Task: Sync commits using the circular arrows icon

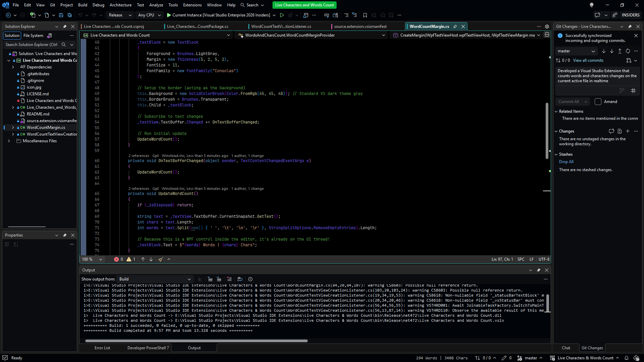Action: [x=628, y=51]
